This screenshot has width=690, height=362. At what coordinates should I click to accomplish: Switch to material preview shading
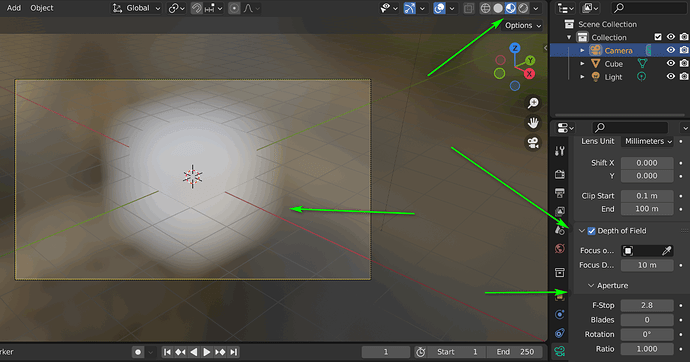510,8
